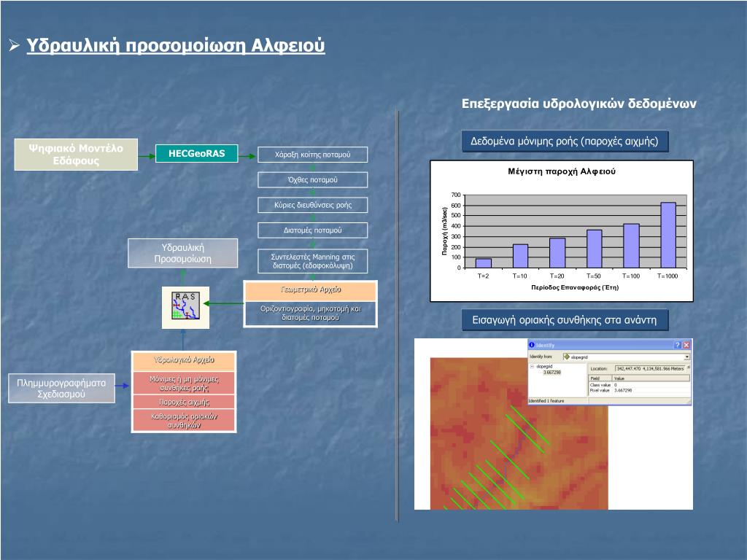
Task: Click the 'Χάραξη κοίτης ποταμού' box
Action: click(312, 155)
